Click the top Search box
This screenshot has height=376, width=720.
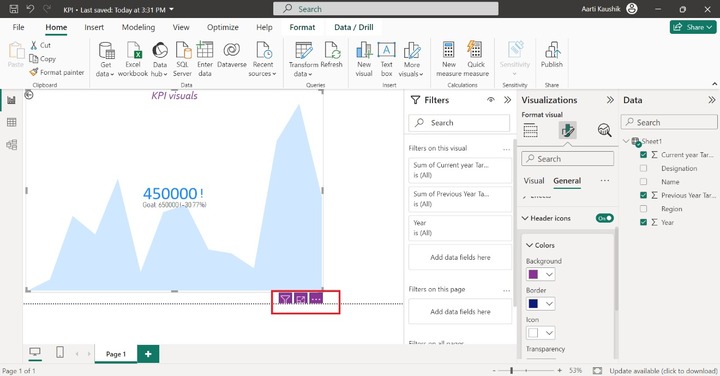pos(386,9)
